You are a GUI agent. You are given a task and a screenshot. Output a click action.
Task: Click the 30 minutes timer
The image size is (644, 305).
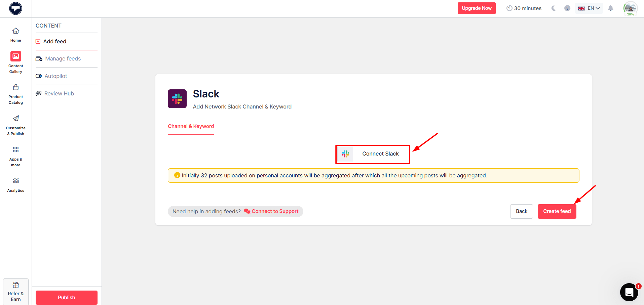(524, 8)
